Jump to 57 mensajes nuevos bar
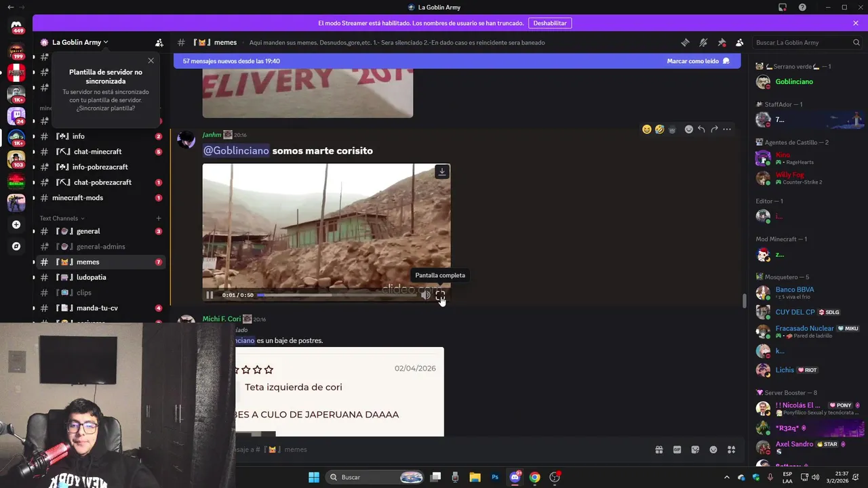868x488 pixels. coord(457,61)
